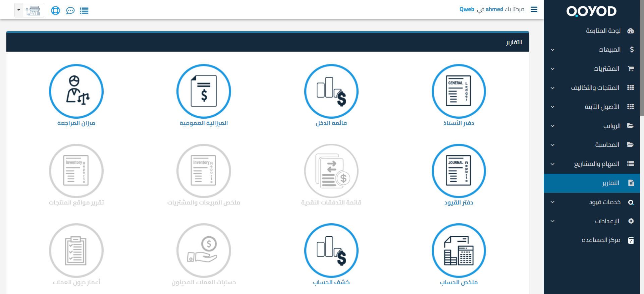Click the Qoyod logo

pyautogui.click(x=591, y=11)
